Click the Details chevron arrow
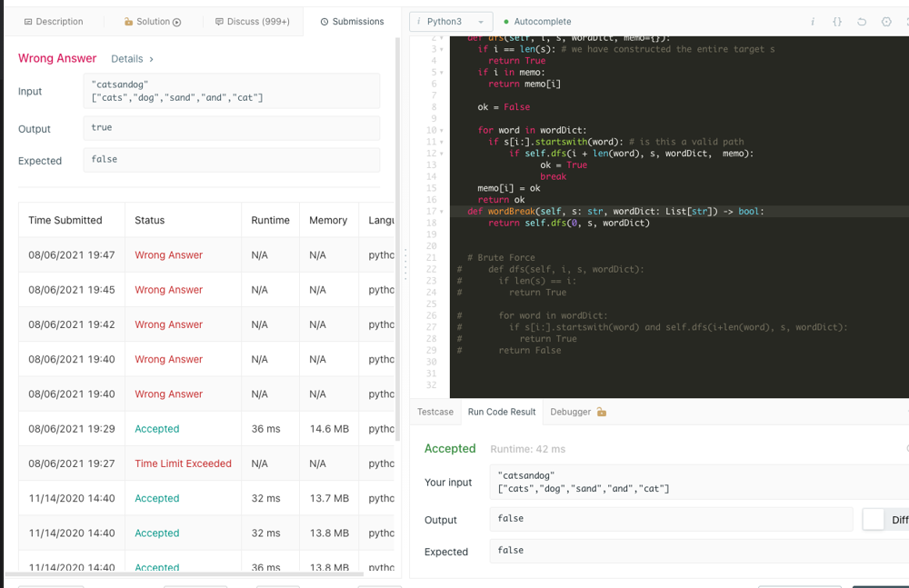 click(x=151, y=59)
